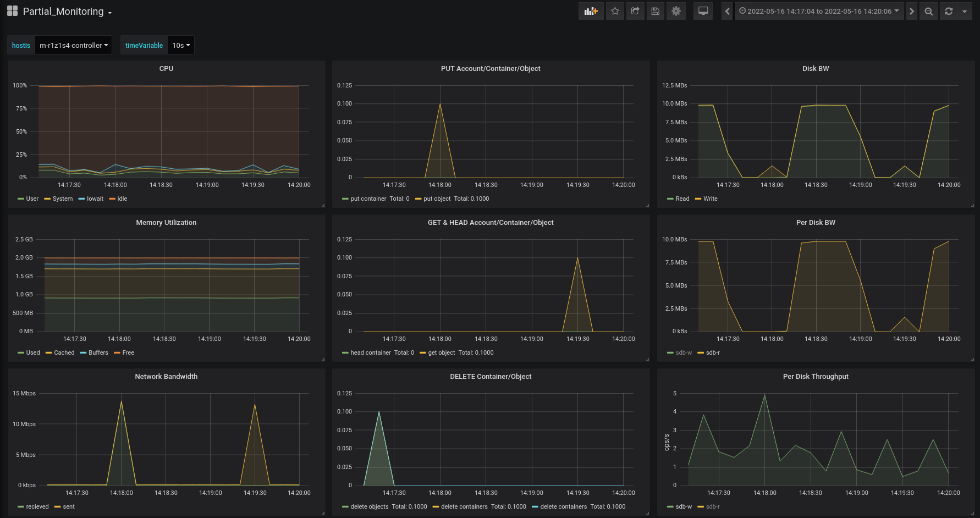Click the Add panel icon
The width and height of the screenshot is (980, 518).
point(591,11)
